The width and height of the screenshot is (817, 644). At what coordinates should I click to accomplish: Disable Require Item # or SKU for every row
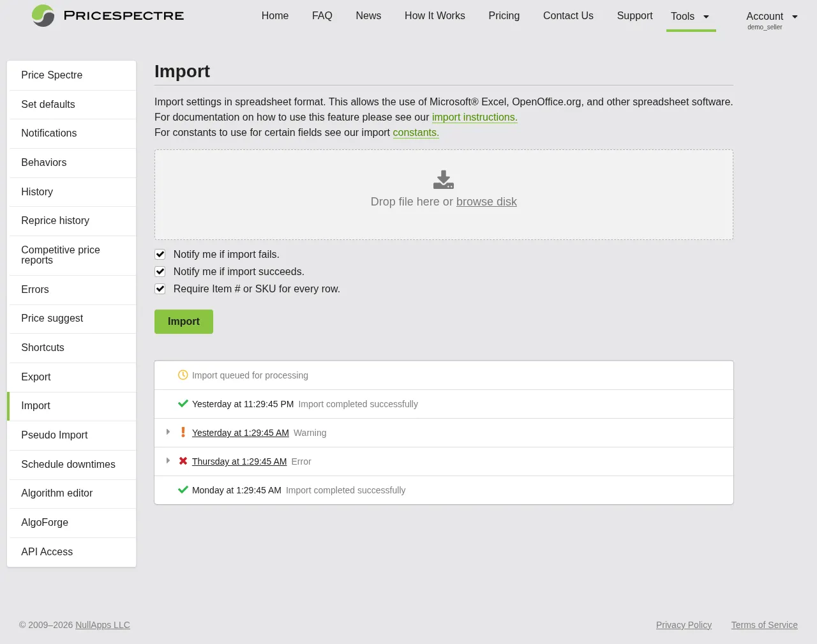tap(160, 288)
